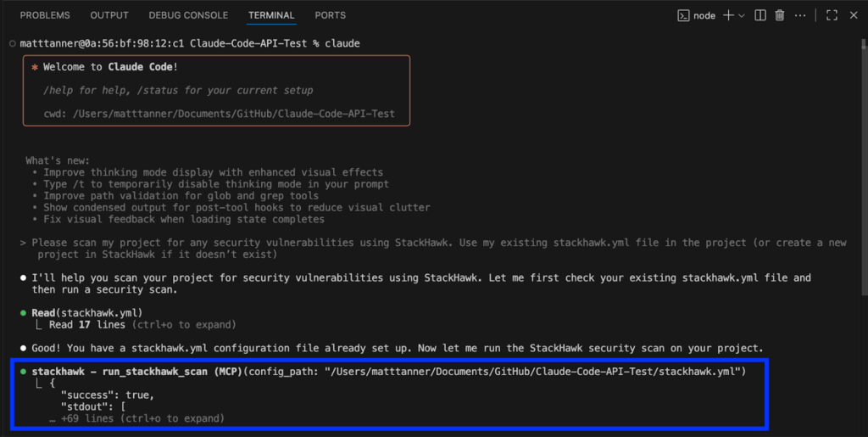The height and width of the screenshot is (437, 868).
Task: Click the terminal vertical scrollbar
Action: pos(862,170)
